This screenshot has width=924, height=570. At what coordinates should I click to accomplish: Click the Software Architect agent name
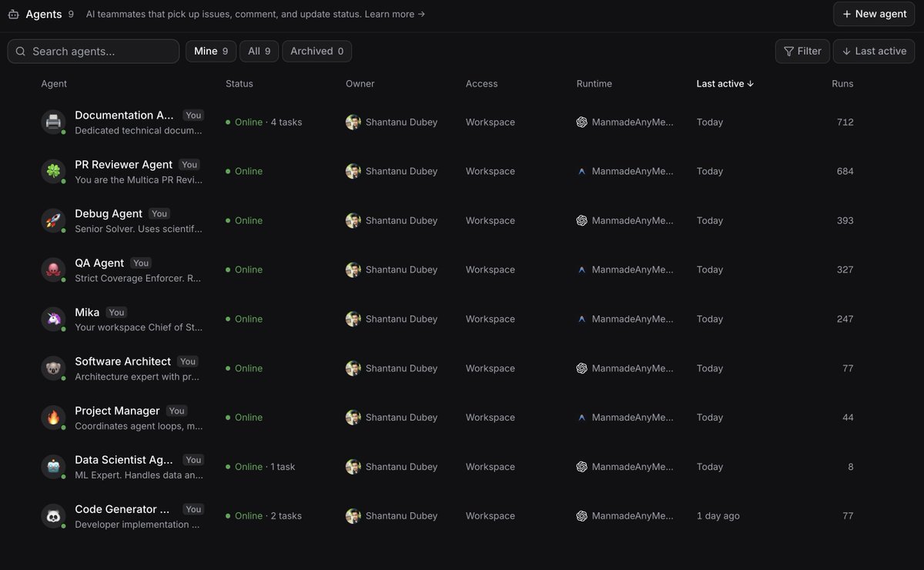pos(122,361)
